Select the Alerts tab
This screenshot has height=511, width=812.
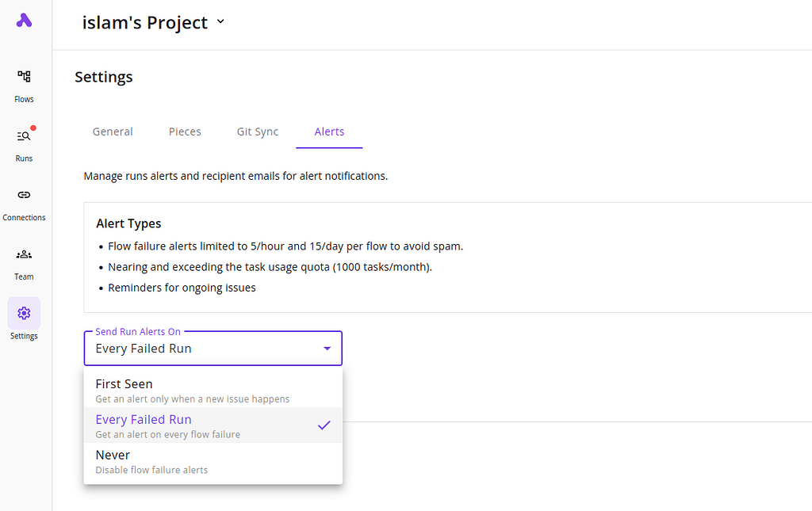coord(329,132)
